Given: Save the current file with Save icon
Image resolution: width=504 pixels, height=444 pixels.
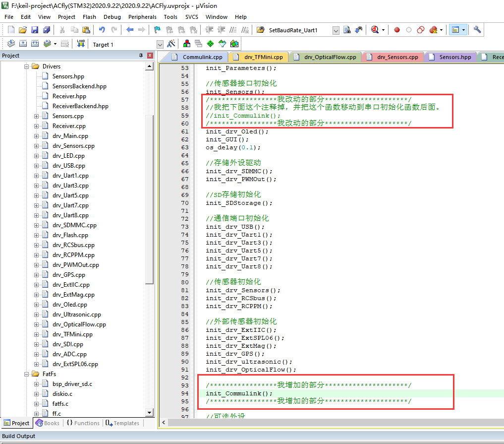Looking at the screenshot, I should 35,30.
